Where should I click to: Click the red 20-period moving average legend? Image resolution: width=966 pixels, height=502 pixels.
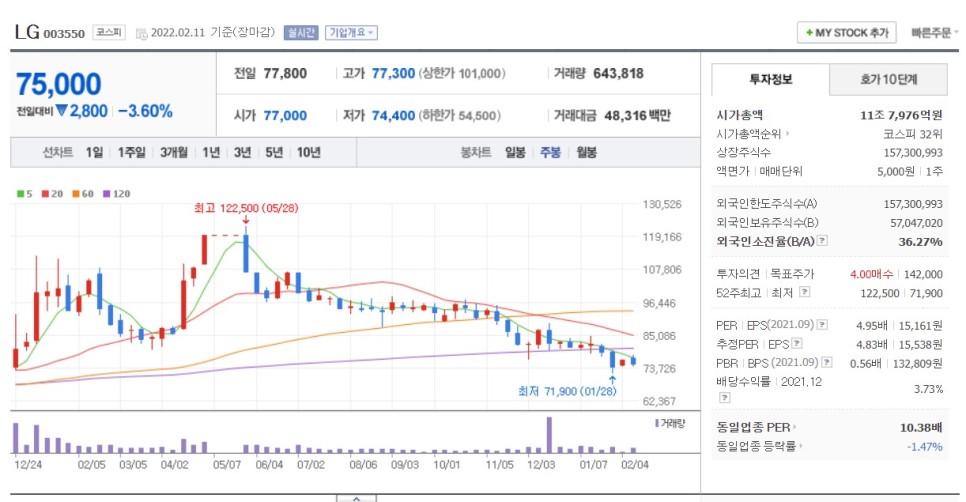(52, 193)
